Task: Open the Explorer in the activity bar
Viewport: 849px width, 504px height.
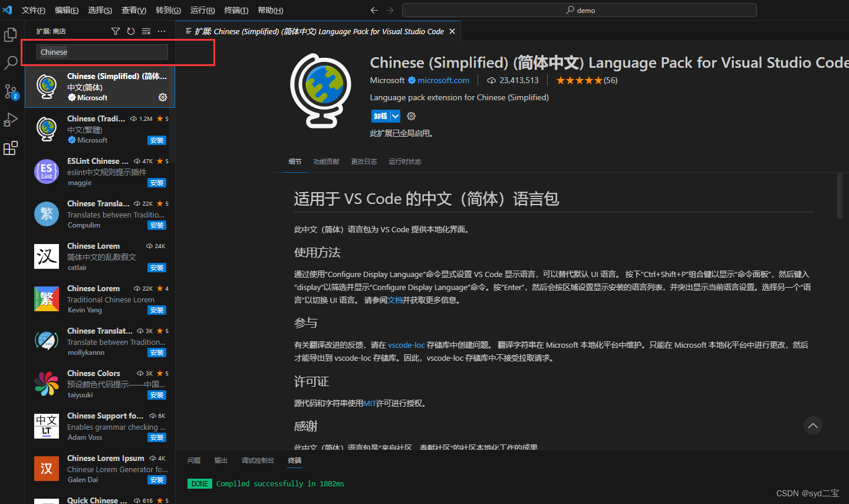Action: tap(10, 35)
